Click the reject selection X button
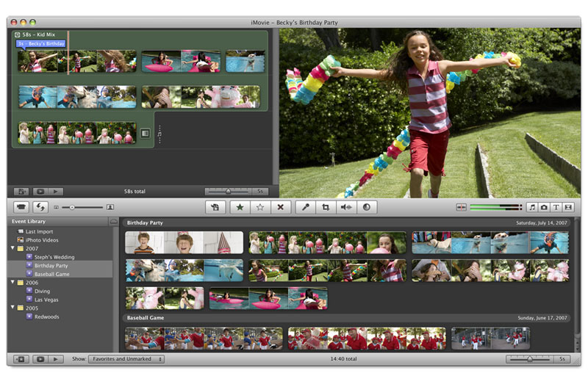 pyautogui.click(x=280, y=208)
